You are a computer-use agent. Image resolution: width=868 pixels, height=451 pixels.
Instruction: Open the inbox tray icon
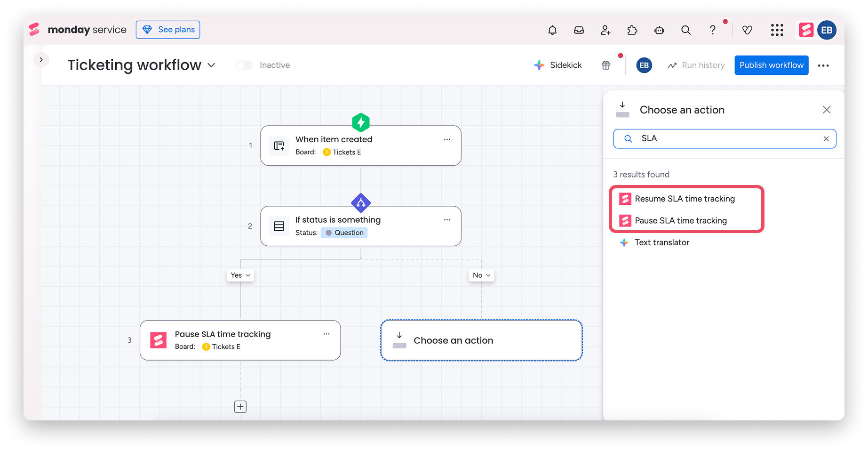579,30
